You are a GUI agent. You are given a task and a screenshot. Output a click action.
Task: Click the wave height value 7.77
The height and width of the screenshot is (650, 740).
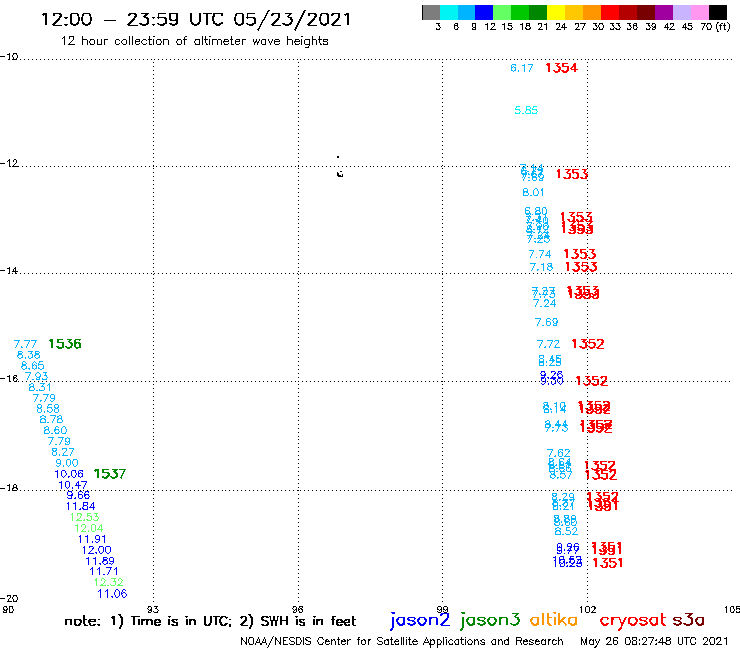[25, 344]
